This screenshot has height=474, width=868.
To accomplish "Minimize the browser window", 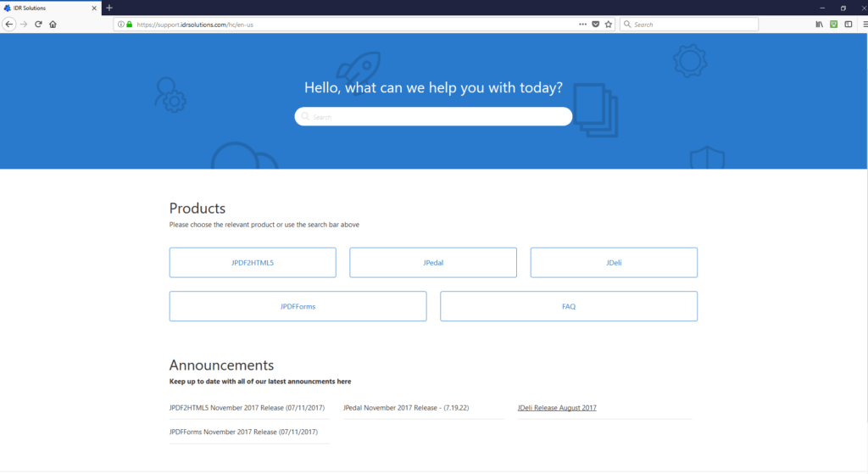I will pyautogui.click(x=822, y=8).
